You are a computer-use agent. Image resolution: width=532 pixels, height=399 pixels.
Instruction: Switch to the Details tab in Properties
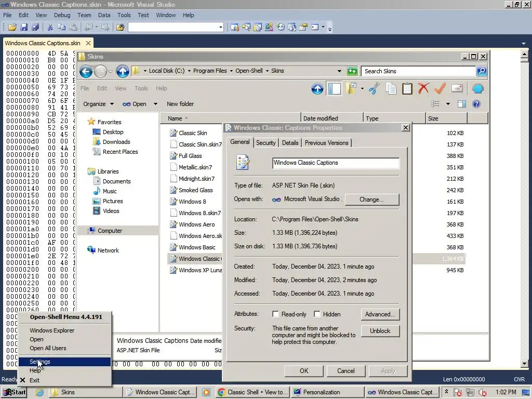coord(290,143)
